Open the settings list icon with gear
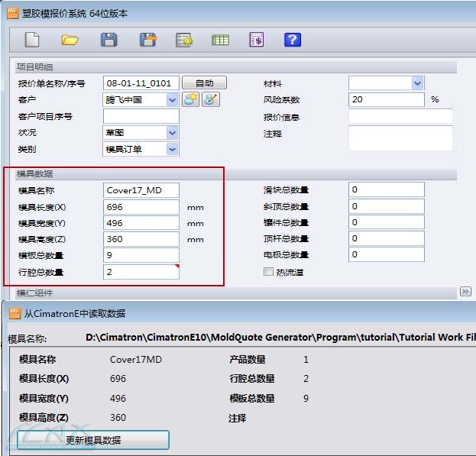The image size is (476, 456). pyautogui.click(x=184, y=40)
